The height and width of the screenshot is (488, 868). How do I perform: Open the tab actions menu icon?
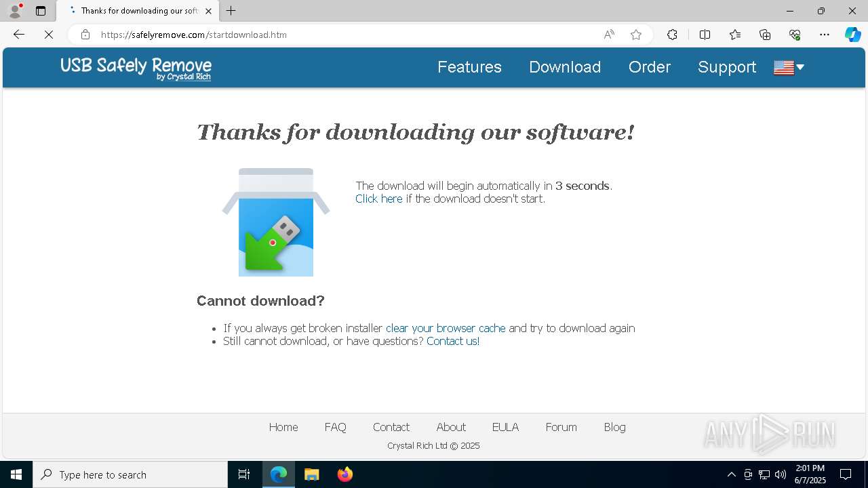(41, 11)
